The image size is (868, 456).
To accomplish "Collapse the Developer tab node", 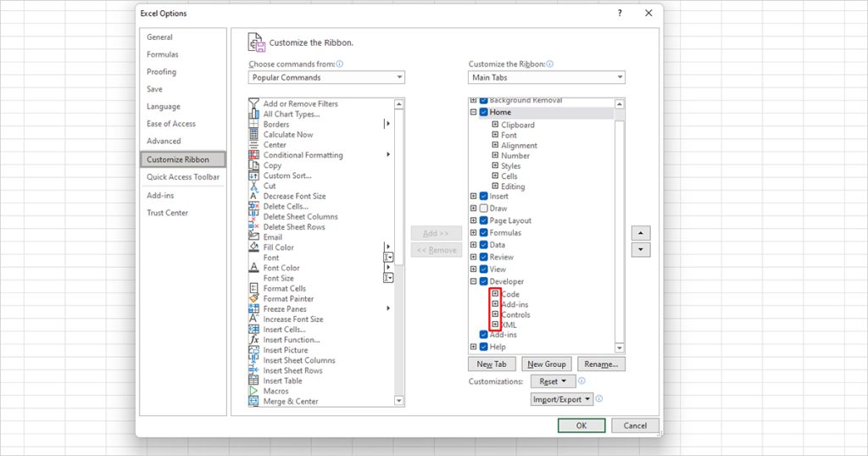I will click(x=473, y=281).
